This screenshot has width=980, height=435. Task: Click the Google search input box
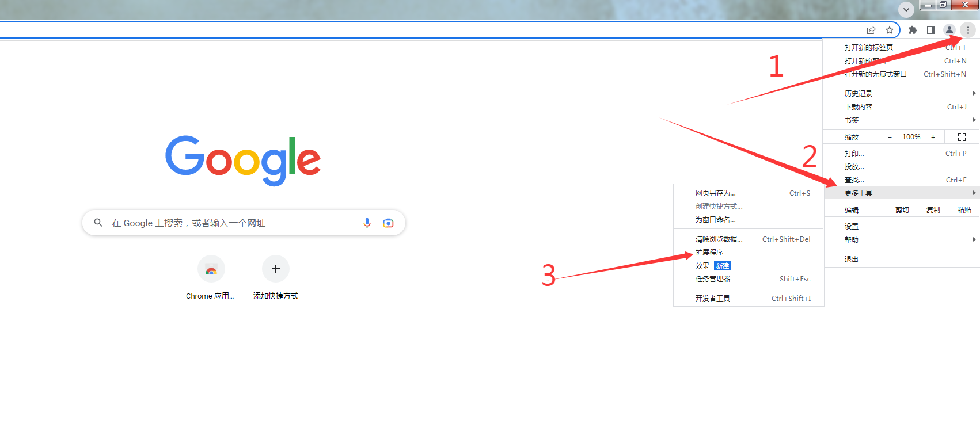pos(244,223)
